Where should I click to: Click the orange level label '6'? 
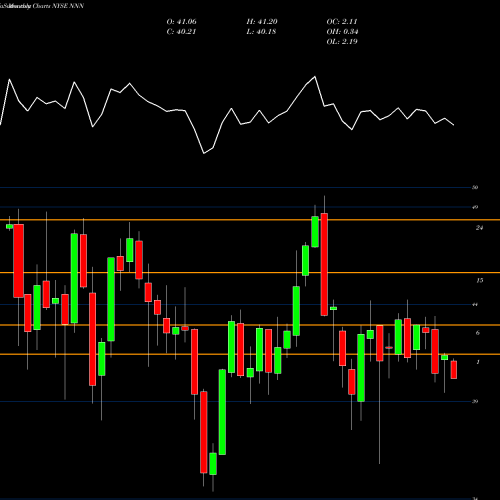tap(478, 333)
